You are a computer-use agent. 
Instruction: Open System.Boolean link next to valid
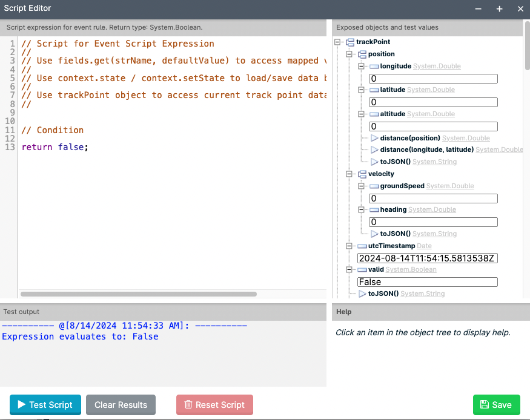click(411, 269)
